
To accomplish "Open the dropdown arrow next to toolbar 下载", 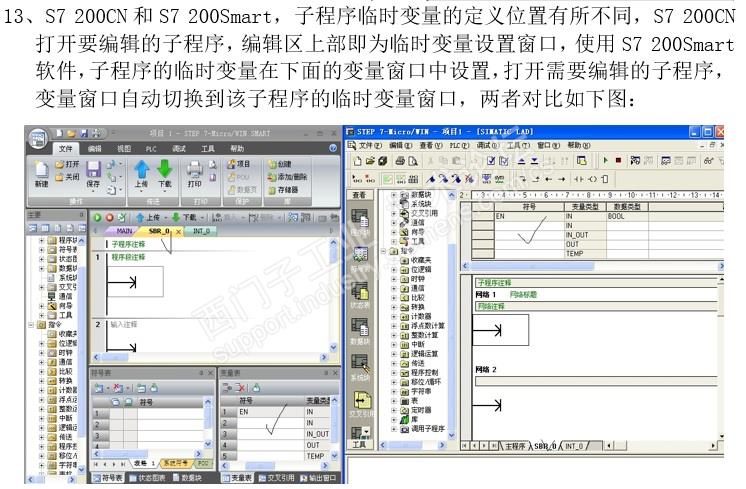I will [x=202, y=217].
